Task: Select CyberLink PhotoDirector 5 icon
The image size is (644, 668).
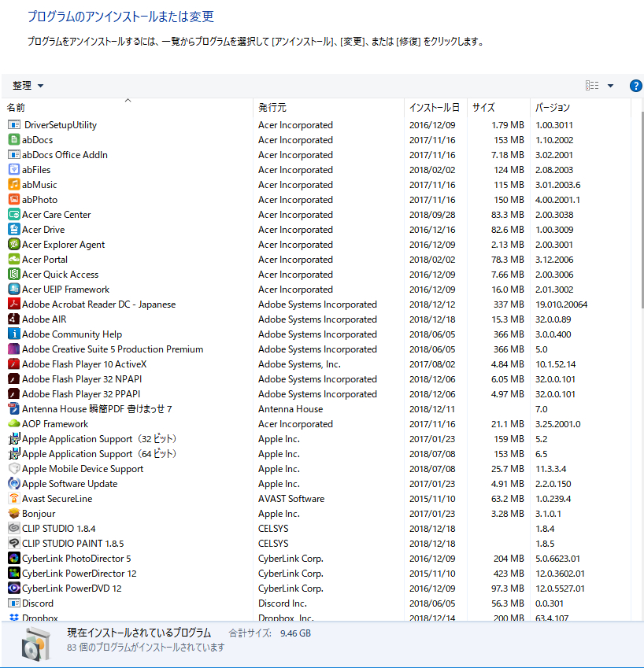Action: 14,558
